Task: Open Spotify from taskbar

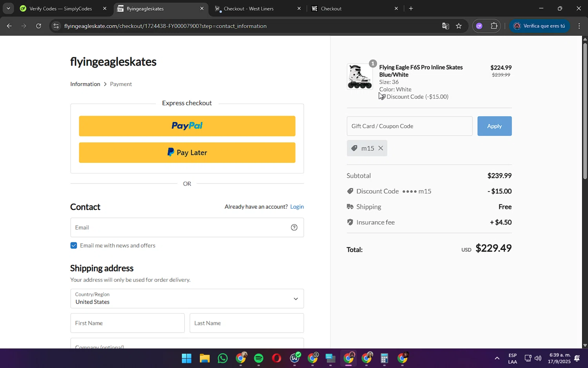Action: (259, 358)
